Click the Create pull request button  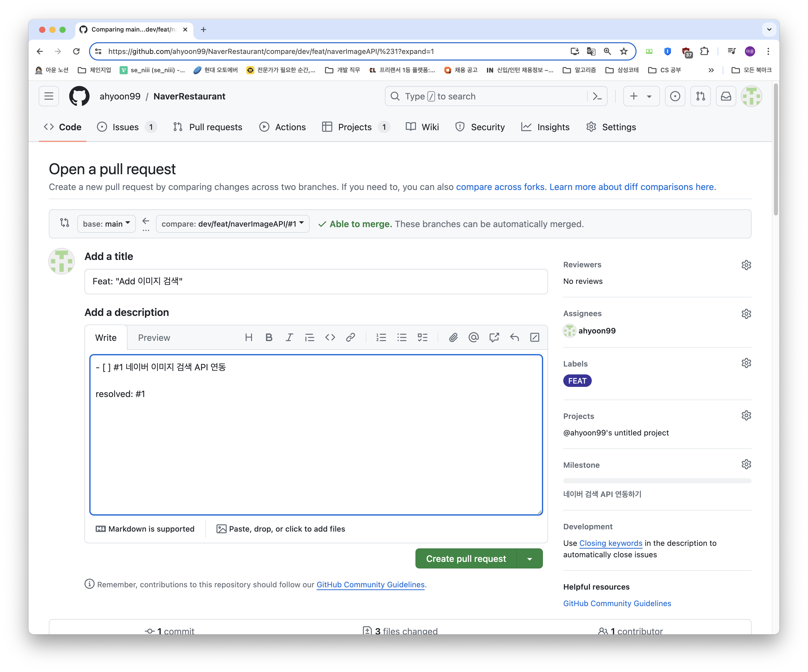[466, 559]
